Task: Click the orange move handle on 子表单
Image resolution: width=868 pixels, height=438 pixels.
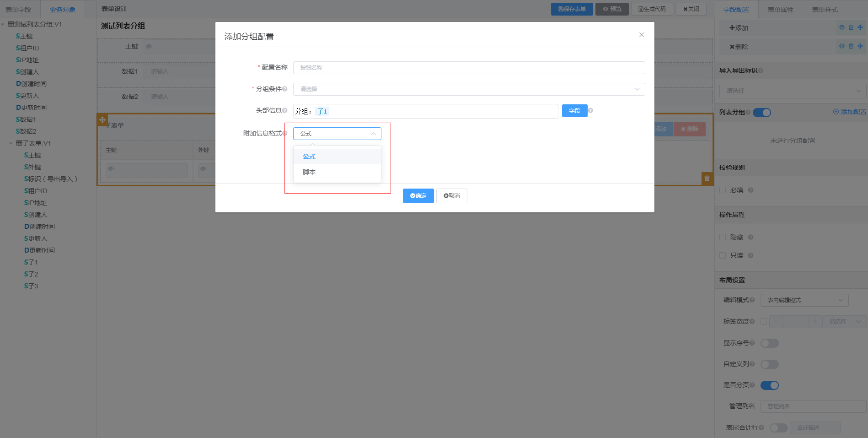Action: pos(102,120)
